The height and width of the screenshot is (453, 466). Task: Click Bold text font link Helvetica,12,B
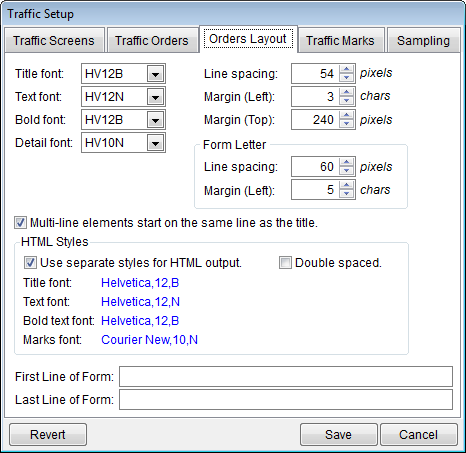[140, 321]
